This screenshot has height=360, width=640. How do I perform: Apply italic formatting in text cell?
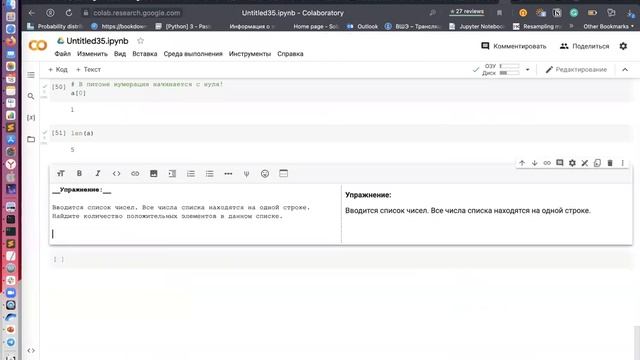point(98,173)
